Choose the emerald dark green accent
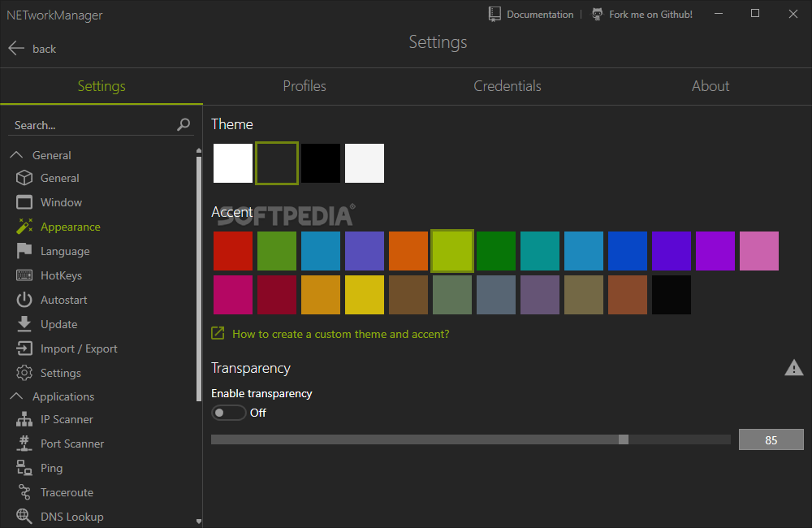Image resolution: width=812 pixels, height=528 pixels. point(496,251)
